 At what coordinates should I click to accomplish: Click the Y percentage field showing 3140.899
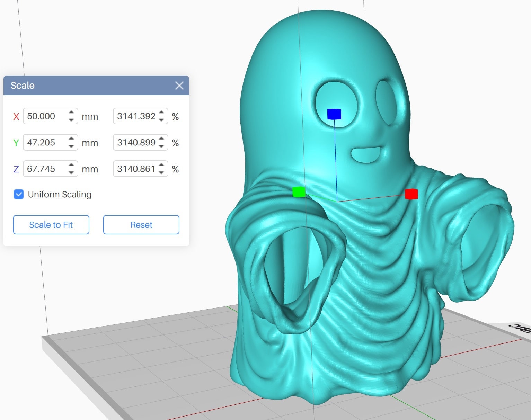point(137,143)
